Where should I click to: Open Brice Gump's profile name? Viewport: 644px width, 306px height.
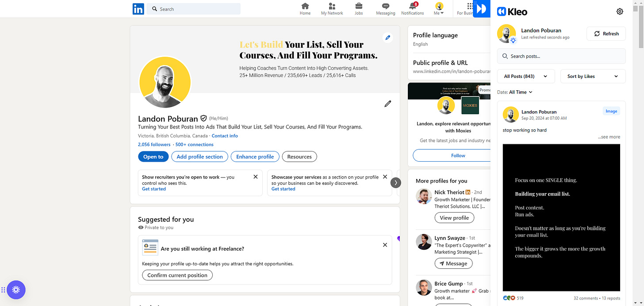click(x=448, y=283)
